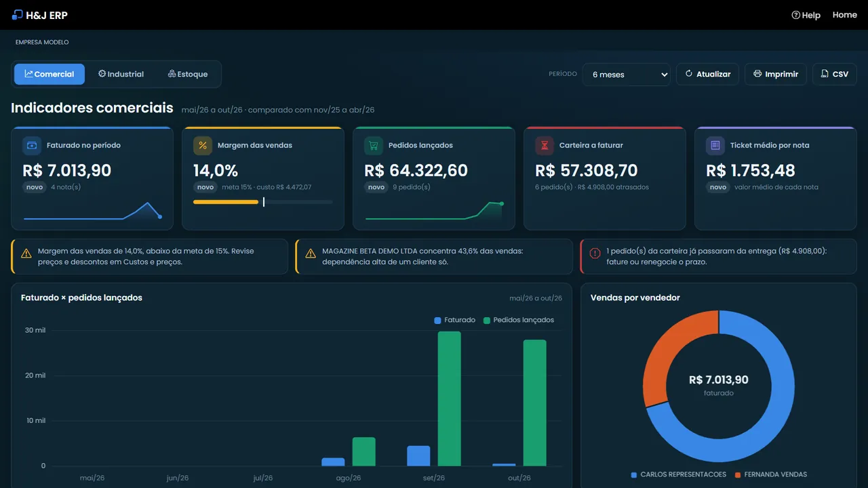Click the percent icon on Margem das vendas card
Image resolution: width=868 pixels, height=488 pixels.
point(203,145)
